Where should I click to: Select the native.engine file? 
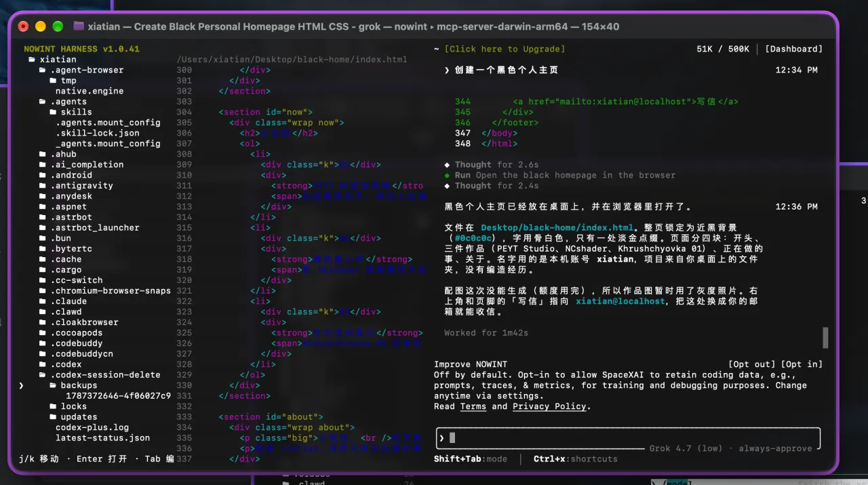tap(90, 91)
